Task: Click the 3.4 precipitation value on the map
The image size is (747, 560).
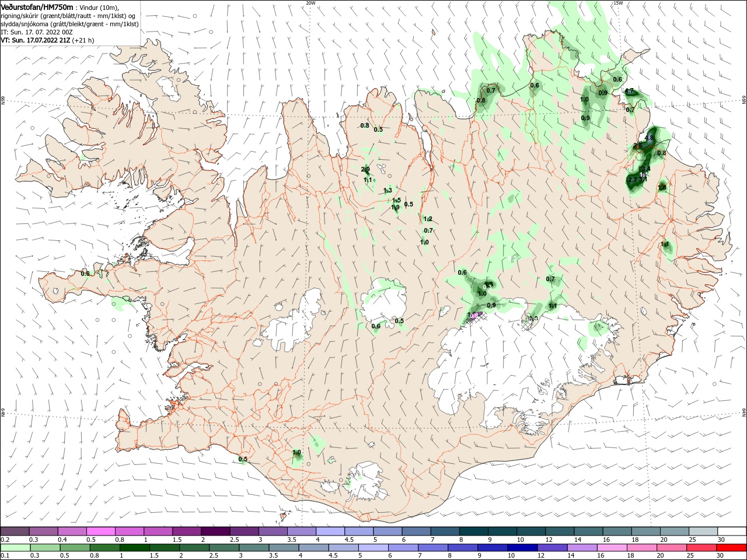Action: click(x=645, y=169)
